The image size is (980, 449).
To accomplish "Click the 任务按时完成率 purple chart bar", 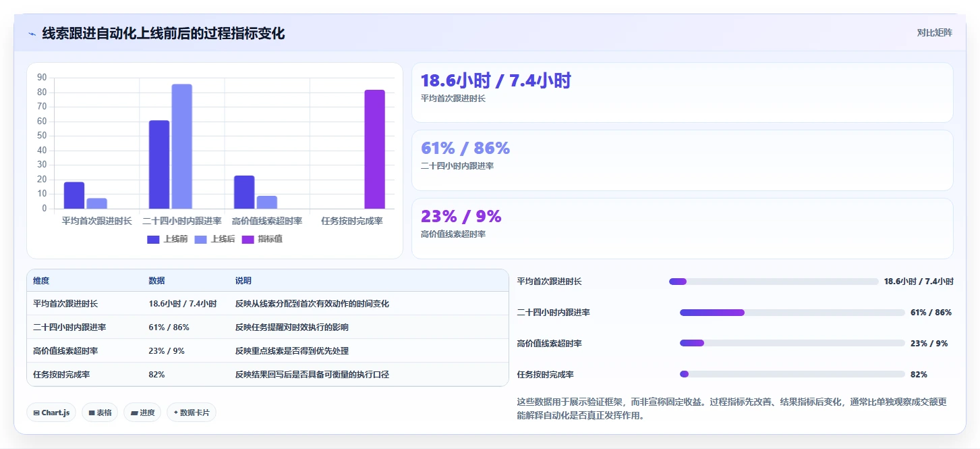I will 374,149.
